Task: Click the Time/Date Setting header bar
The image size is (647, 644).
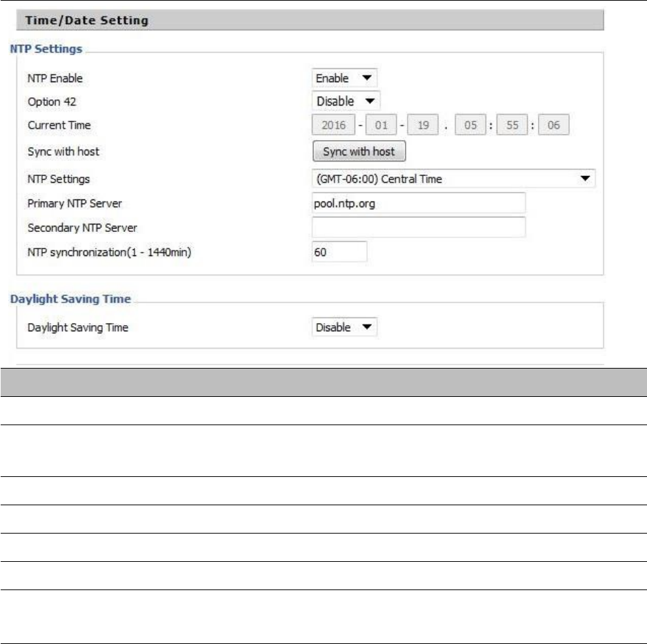Action: pos(310,20)
